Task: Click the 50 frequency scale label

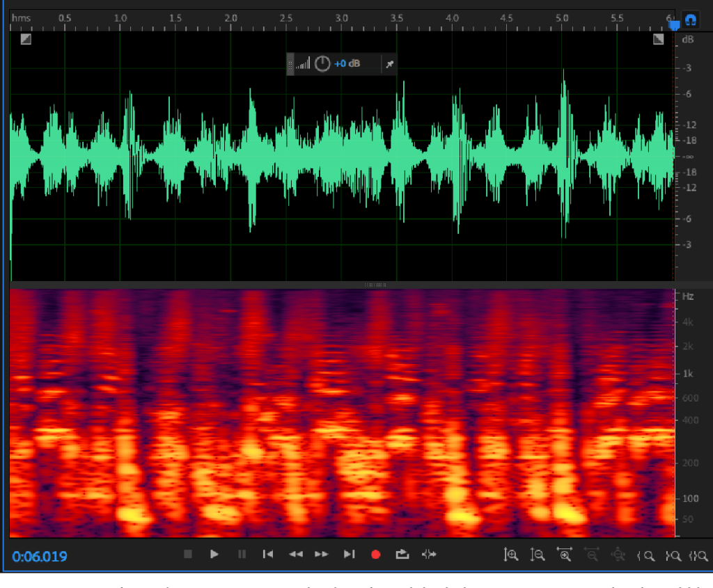Action: (x=687, y=519)
